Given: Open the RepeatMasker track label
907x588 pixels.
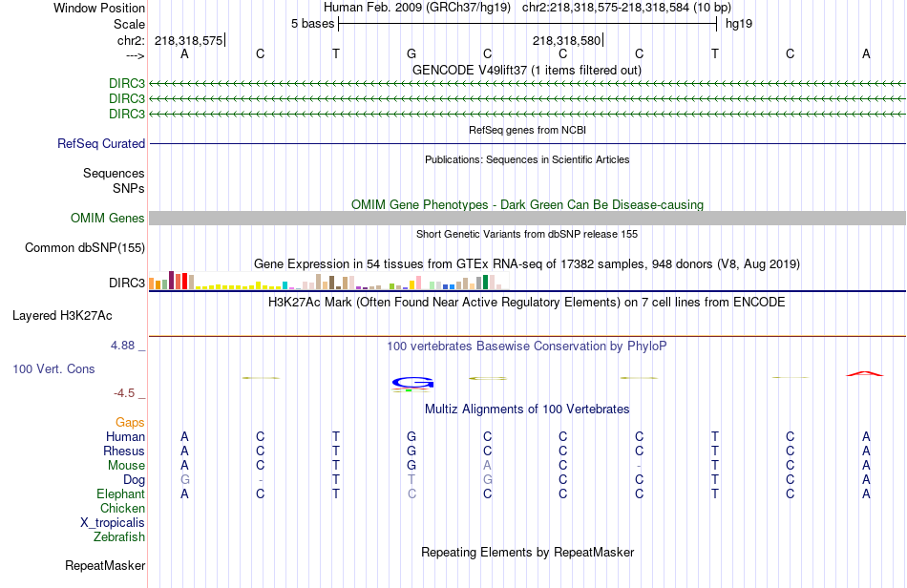Looking at the screenshot, I should coord(105,565).
